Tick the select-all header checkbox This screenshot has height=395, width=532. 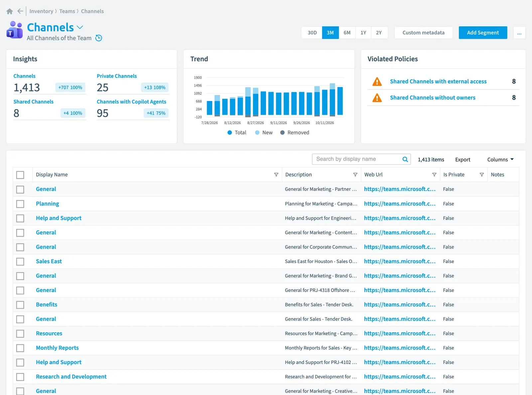point(20,175)
